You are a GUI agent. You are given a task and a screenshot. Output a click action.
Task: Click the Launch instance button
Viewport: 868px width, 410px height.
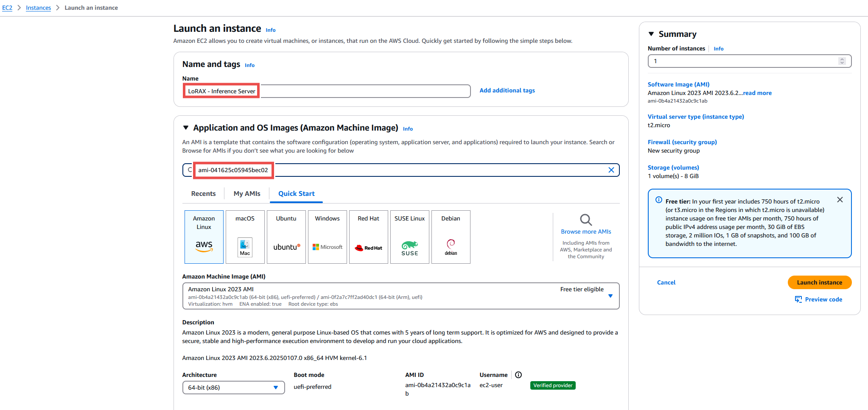[820, 282]
